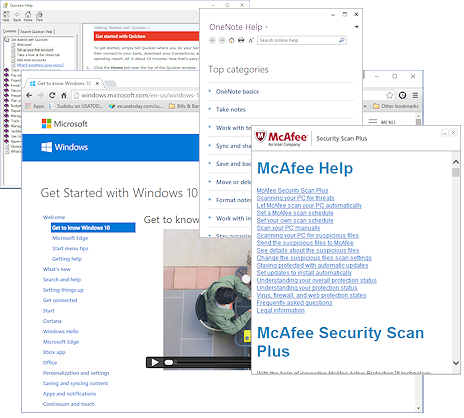The width and height of the screenshot is (464, 418).
Task: Open a new browser tab
Action: pos(111,83)
